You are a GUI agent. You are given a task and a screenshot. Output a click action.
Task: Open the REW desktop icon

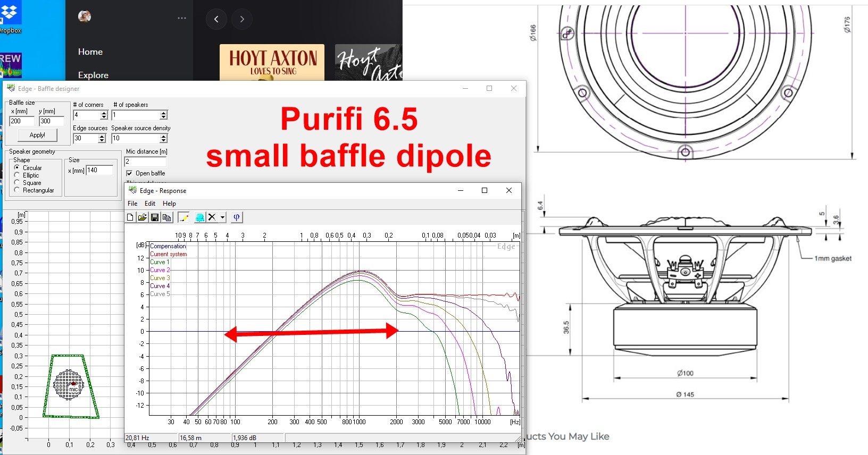[10, 65]
